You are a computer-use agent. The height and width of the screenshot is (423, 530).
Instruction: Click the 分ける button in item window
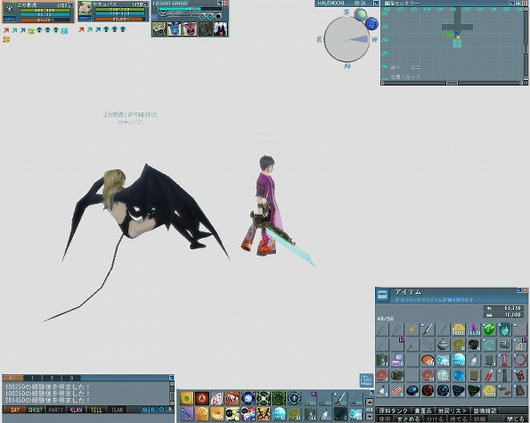(x=435, y=419)
